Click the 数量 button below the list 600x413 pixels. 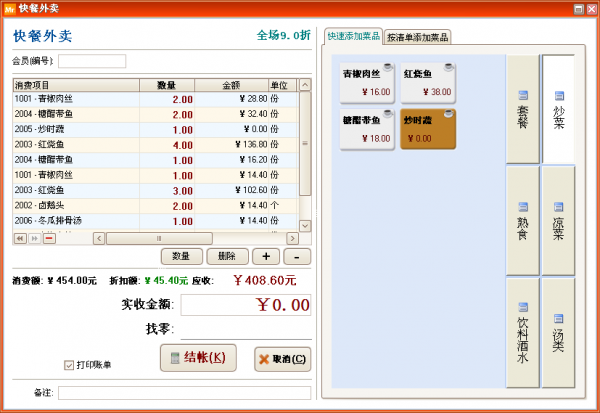[x=182, y=256]
